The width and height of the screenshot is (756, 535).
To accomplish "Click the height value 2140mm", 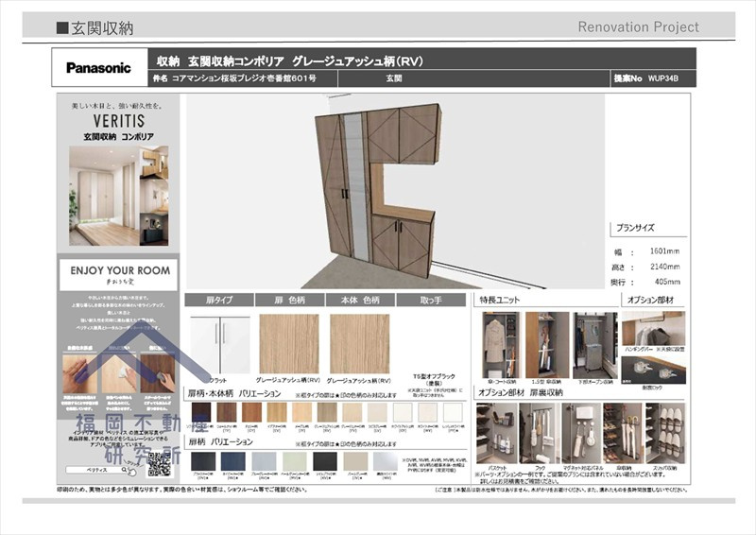I will (x=664, y=267).
